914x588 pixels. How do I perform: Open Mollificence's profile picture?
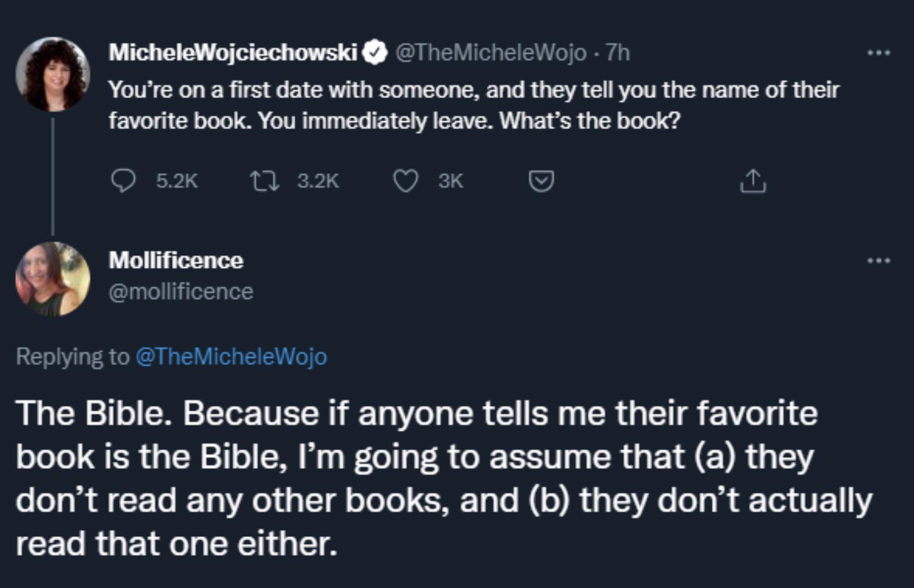[52, 279]
